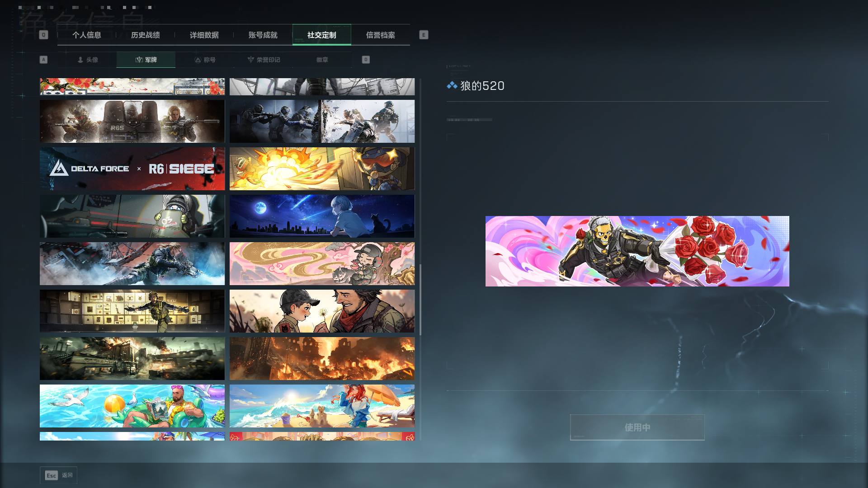Click the 使用中 button
Image resolution: width=868 pixels, height=488 pixels.
coord(637,427)
